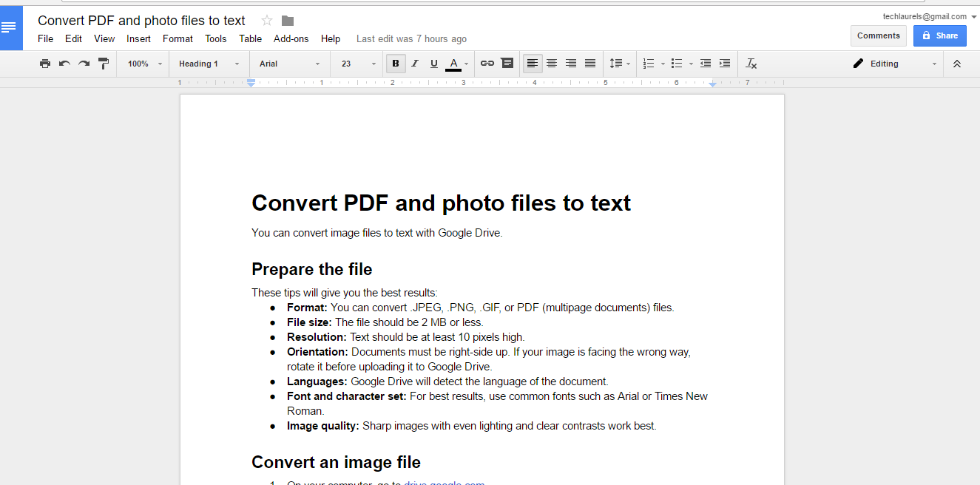980x485 pixels.
Task: Toggle underline formatting
Action: (x=434, y=64)
